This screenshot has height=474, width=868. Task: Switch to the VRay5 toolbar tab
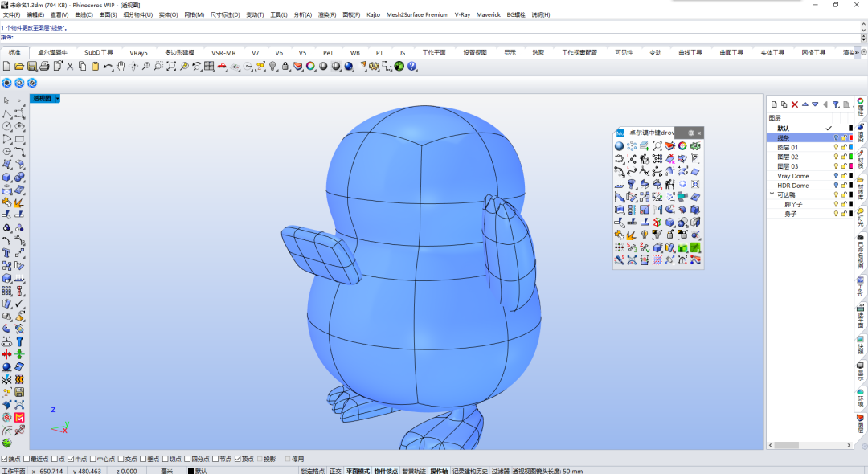(138, 52)
